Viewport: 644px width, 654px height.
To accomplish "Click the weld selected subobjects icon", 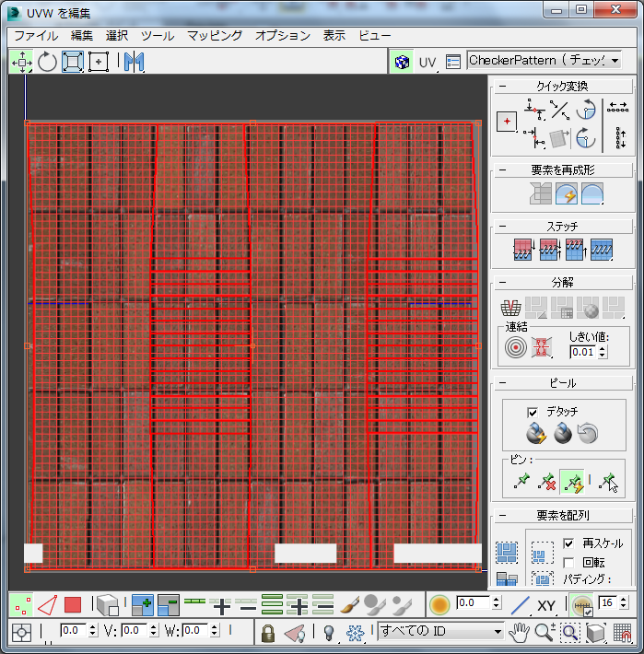I will point(542,347).
